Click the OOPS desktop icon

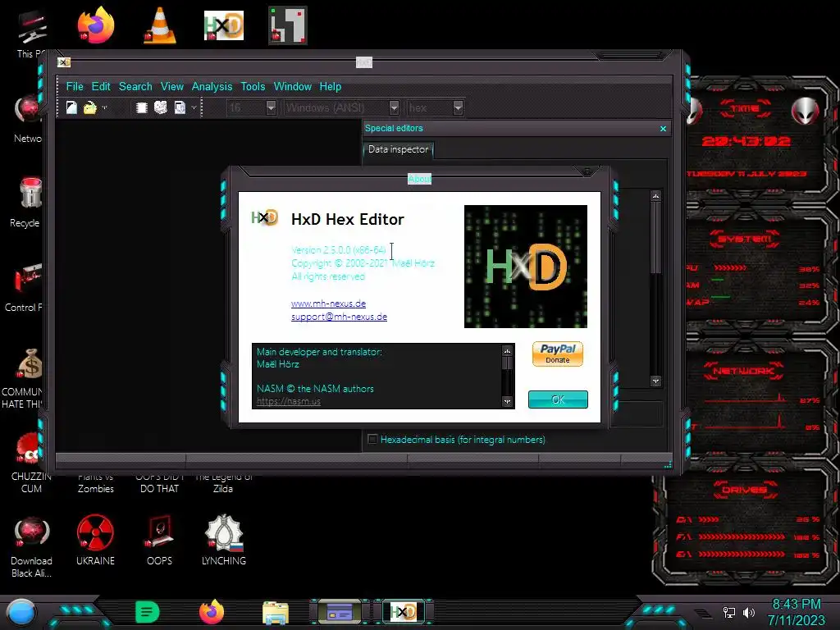pyautogui.click(x=160, y=532)
